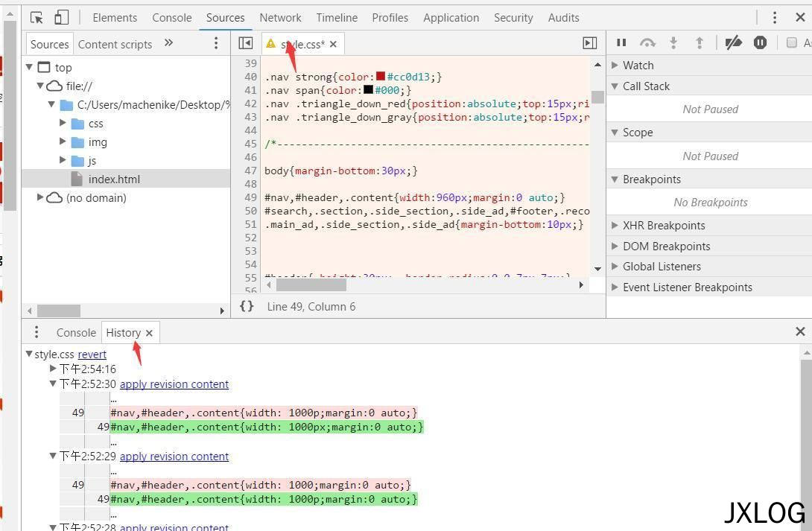Open the Audits panel
Image resolution: width=812 pixels, height=531 pixels.
point(563,18)
